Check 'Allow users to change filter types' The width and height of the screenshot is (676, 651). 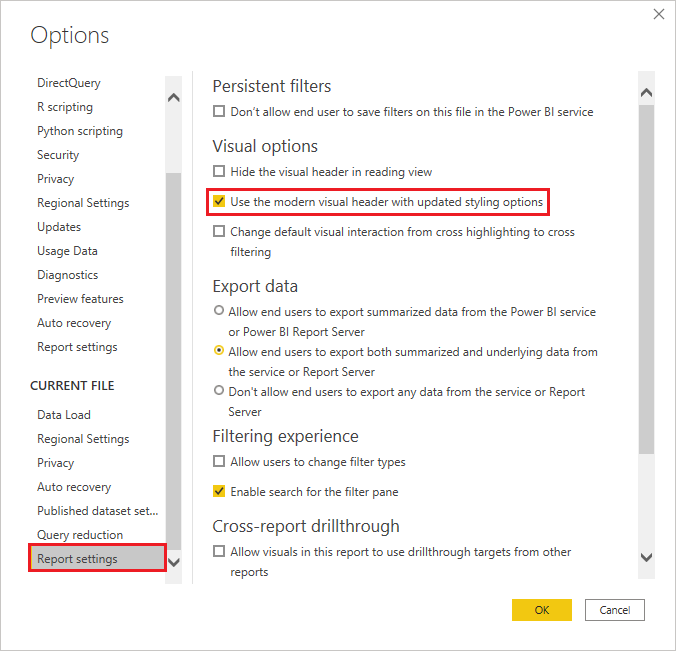219,461
